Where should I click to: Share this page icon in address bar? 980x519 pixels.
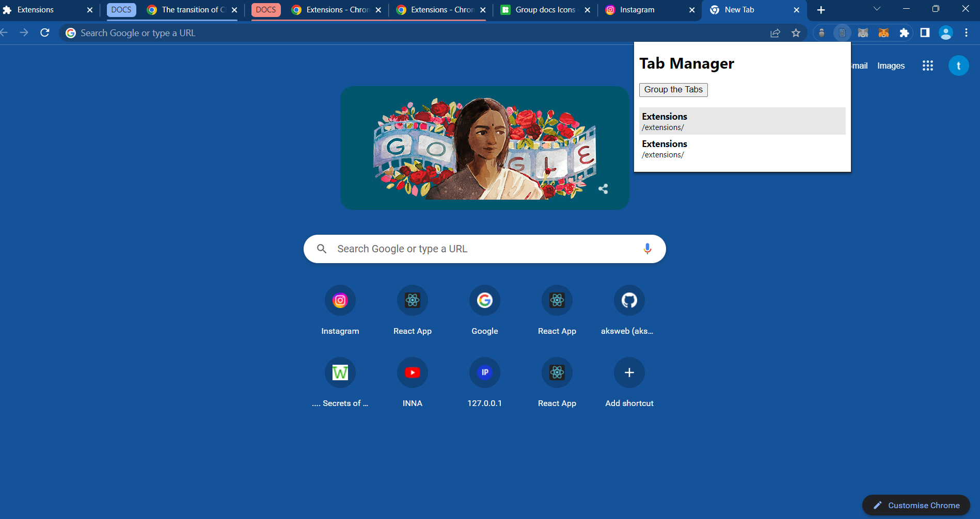tap(775, 33)
